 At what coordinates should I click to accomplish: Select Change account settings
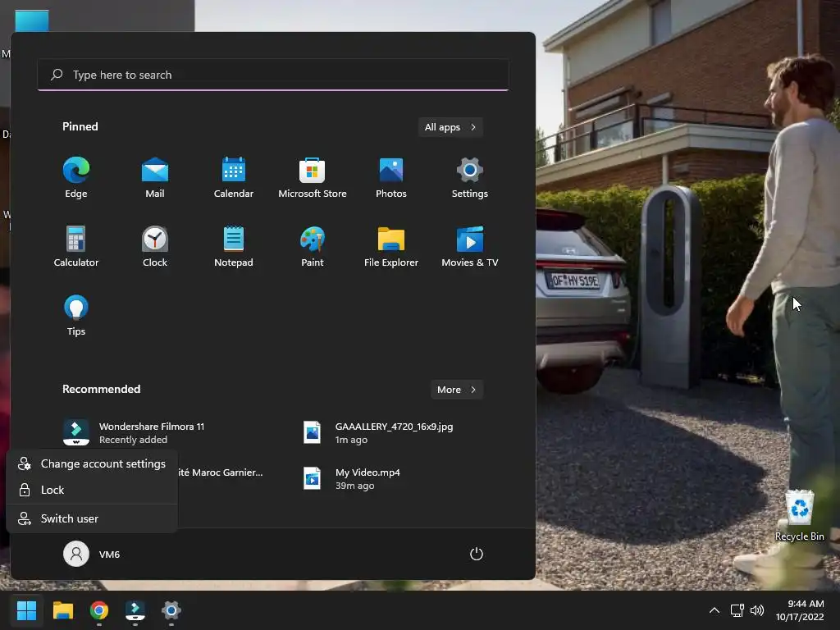pos(92,464)
